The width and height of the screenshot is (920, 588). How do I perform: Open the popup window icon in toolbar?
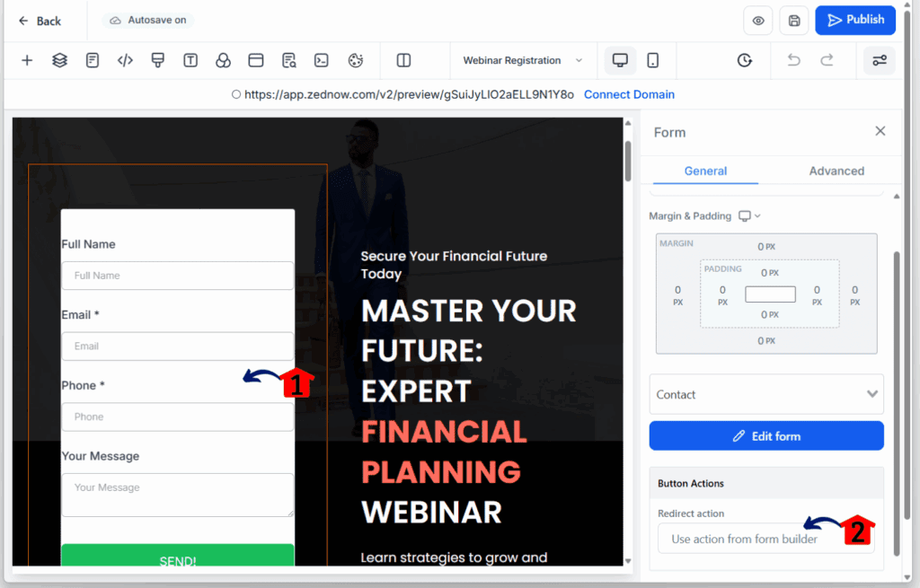256,60
